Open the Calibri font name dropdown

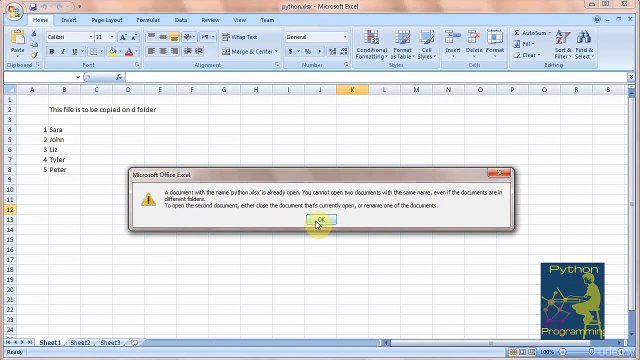[91, 37]
